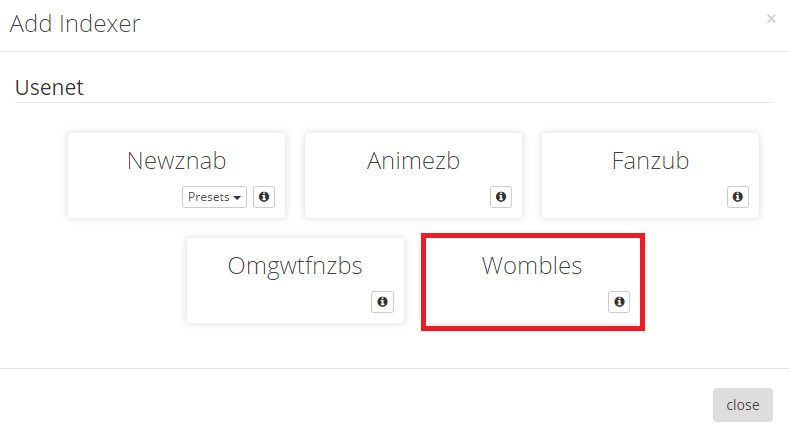
Task: Click the Fanzub name label
Action: click(x=650, y=160)
